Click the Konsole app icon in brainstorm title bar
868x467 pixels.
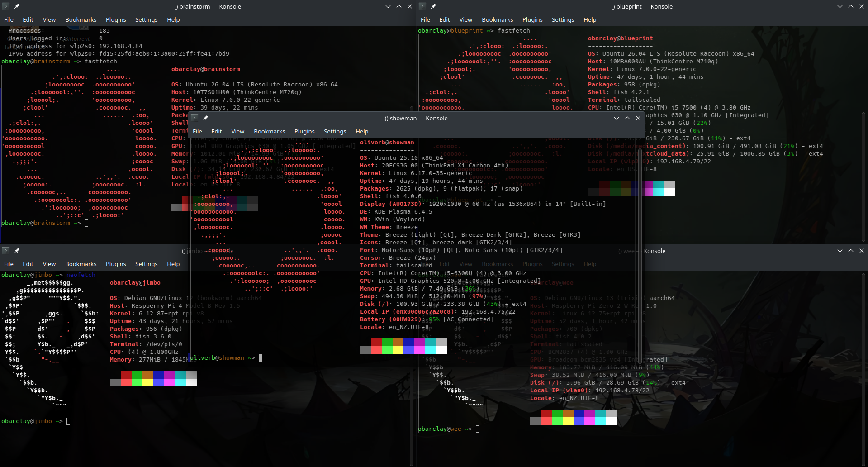pyautogui.click(x=6, y=6)
